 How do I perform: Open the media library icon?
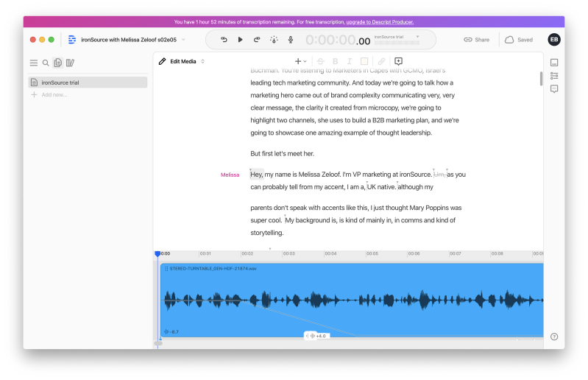[70, 63]
